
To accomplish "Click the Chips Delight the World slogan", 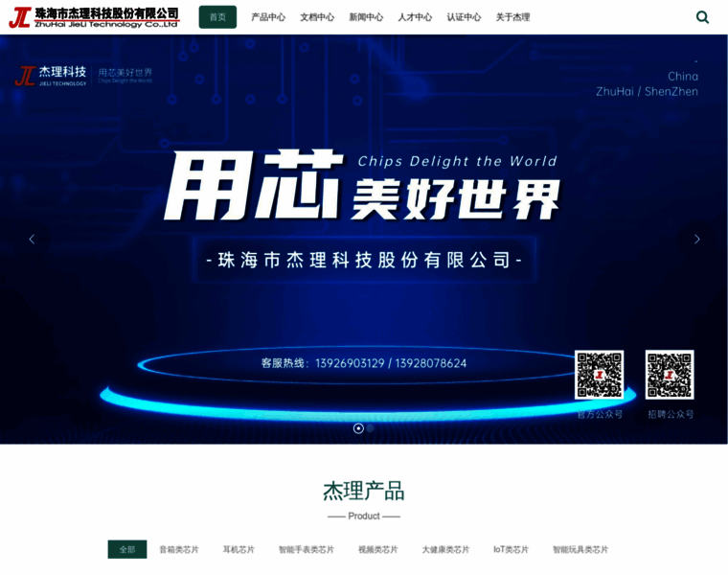I will [457, 161].
